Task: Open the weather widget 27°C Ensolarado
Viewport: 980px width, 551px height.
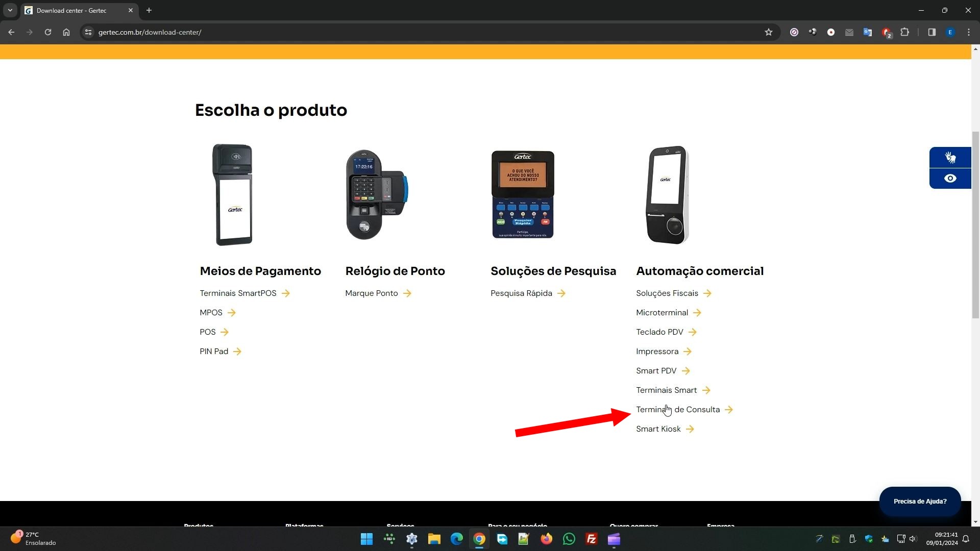Action: (x=33, y=539)
